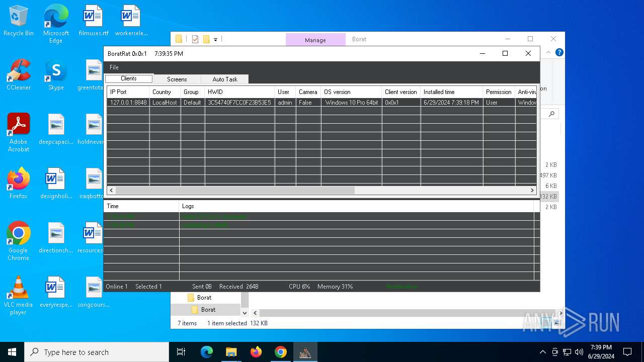Image resolution: width=644 pixels, height=362 pixels.
Task: Launch Firefox from the desktop
Action: click(x=19, y=184)
